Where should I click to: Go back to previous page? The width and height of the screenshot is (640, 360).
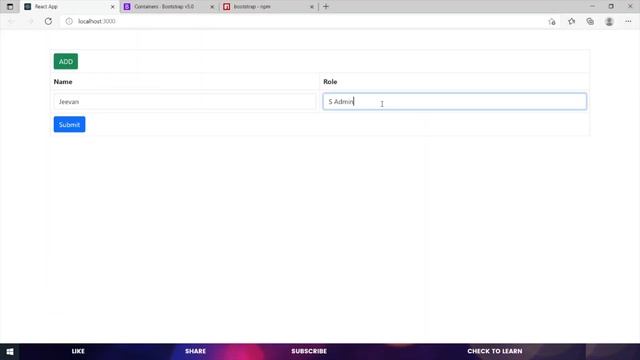[x=11, y=21]
